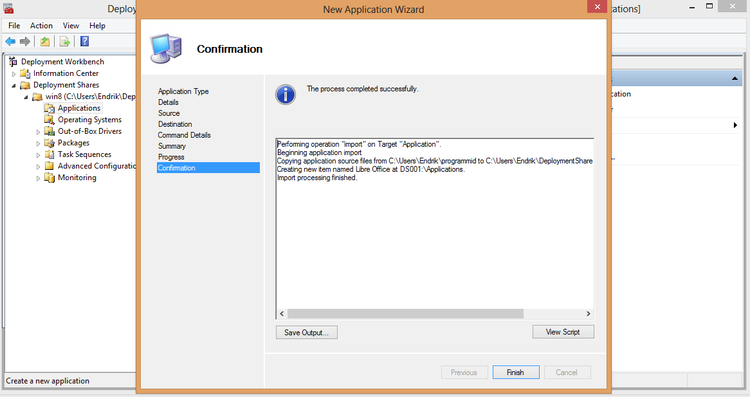Screen dimensions: 750x397
Task: Click the Monitoring folder icon
Action: pos(49,177)
